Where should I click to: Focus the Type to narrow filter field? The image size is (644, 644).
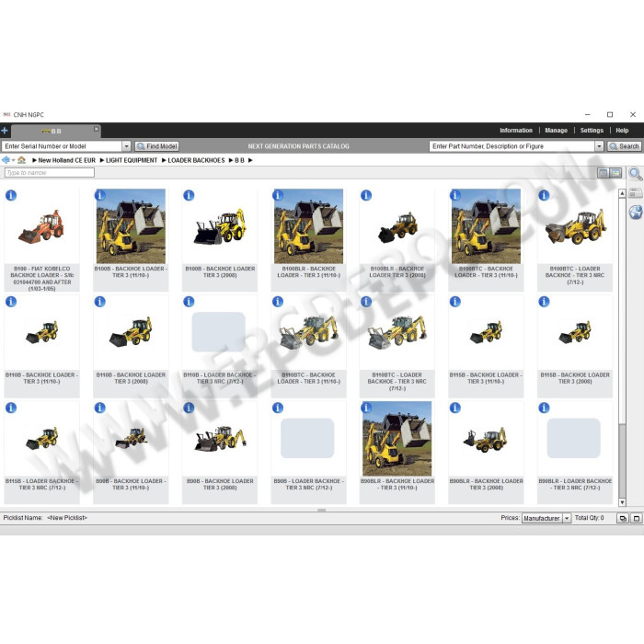[50, 173]
